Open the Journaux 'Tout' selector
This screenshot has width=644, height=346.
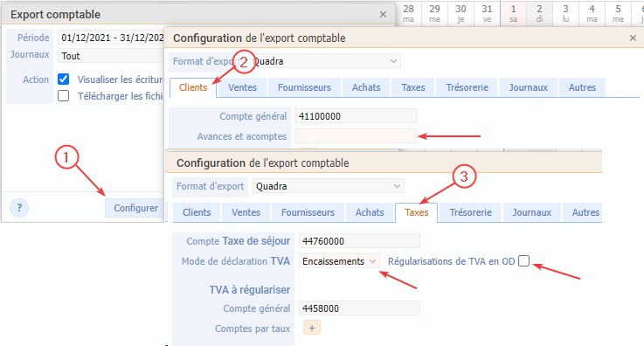[x=111, y=56]
